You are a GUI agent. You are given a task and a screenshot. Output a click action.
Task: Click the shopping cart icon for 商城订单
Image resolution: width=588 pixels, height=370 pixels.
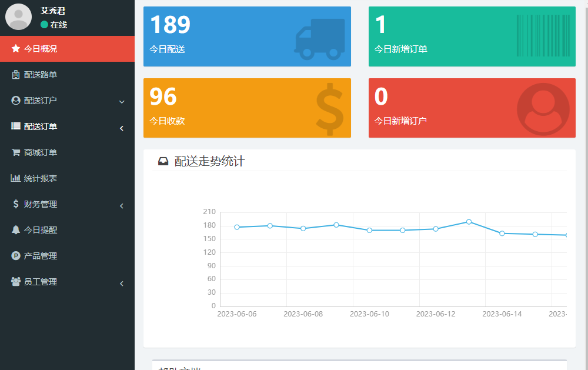16,152
